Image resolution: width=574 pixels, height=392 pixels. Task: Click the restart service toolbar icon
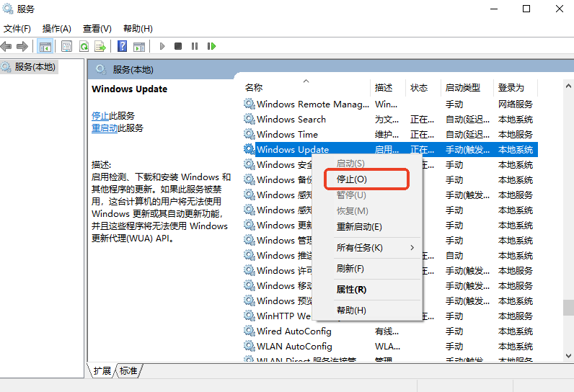click(211, 46)
